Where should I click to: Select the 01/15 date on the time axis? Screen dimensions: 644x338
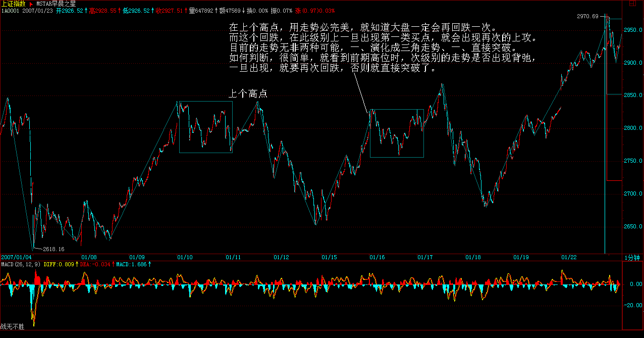coord(330,257)
